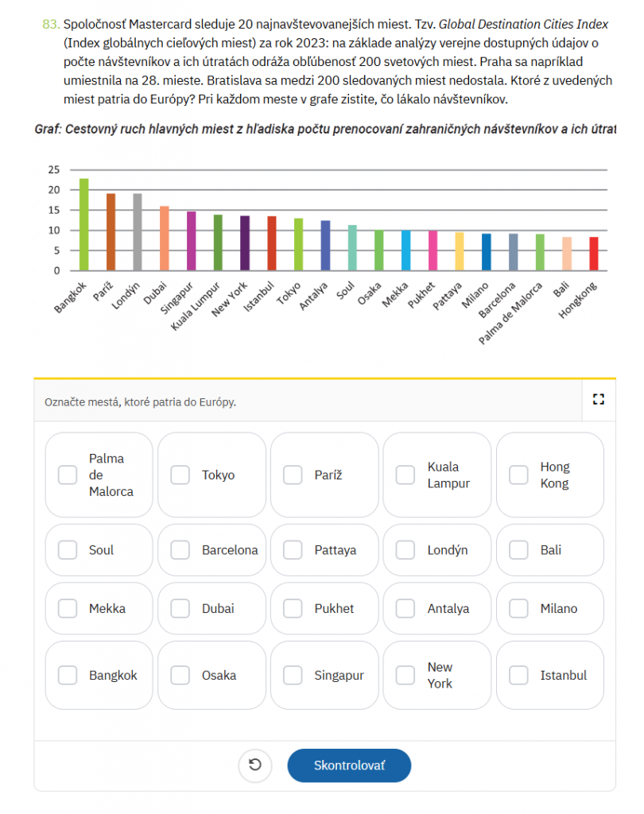Select the Bangkok checkbox

(68, 675)
